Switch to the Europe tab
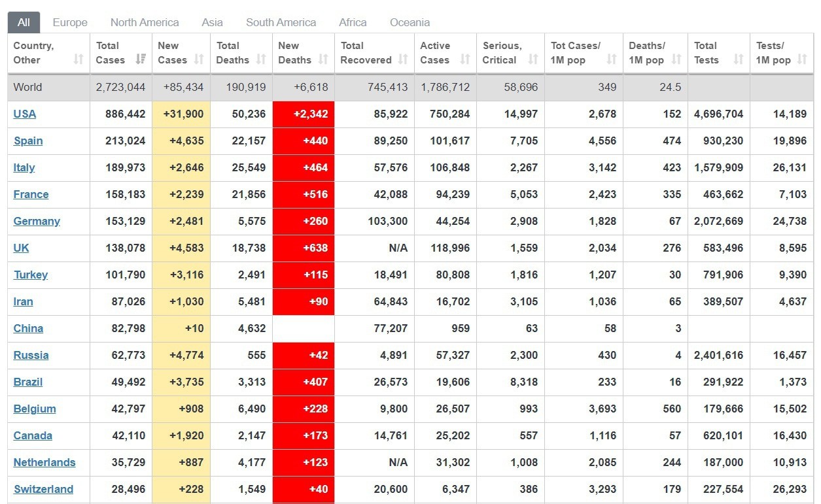This screenshot has height=504, width=821. point(70,22)
